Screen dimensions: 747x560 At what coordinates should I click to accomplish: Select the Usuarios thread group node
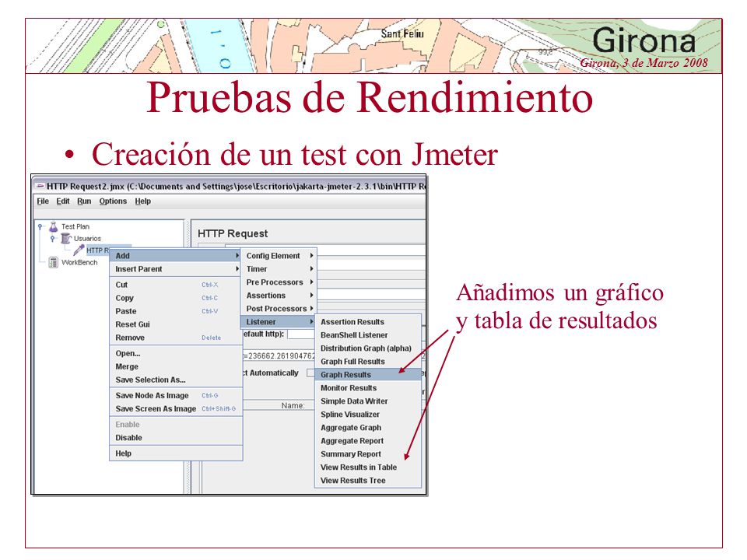point(87,239)
